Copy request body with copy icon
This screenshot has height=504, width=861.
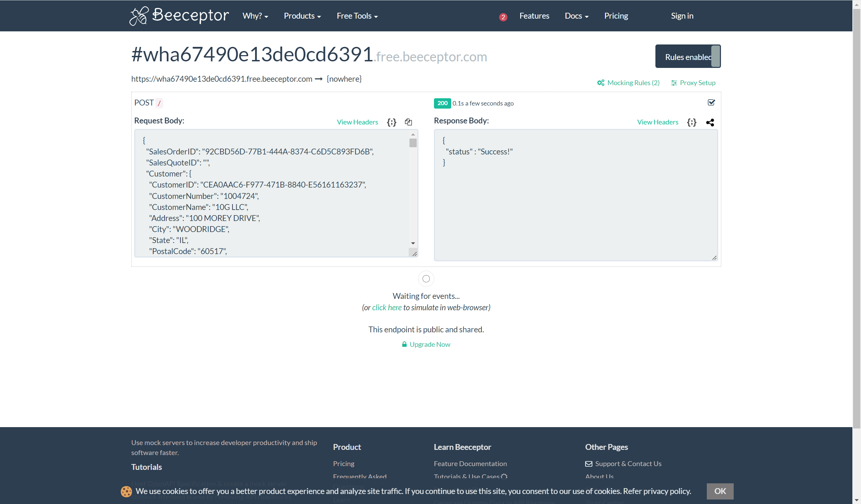tap(408, 122)
